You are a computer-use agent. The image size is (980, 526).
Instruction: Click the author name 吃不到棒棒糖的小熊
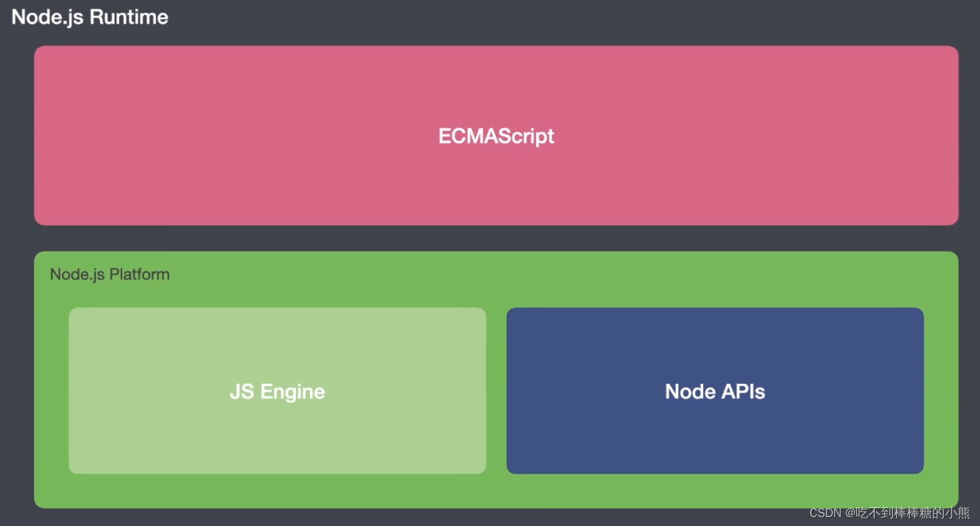pyautogui.click(x=912, y=513)
